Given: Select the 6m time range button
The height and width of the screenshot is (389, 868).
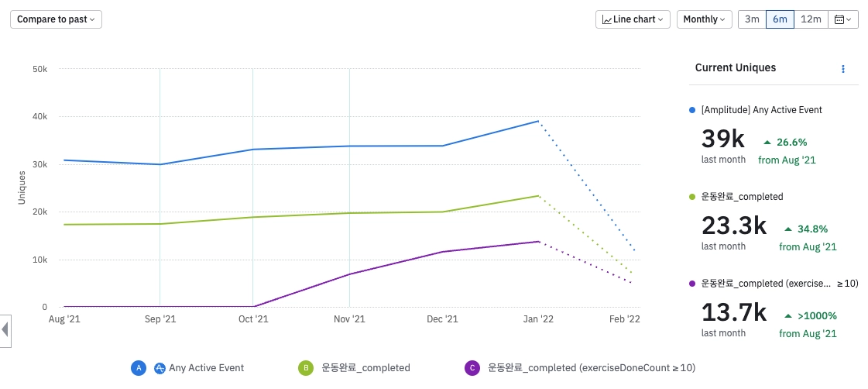Looking at the screenshot, I should pyautogui.click(x=780, y=19).
